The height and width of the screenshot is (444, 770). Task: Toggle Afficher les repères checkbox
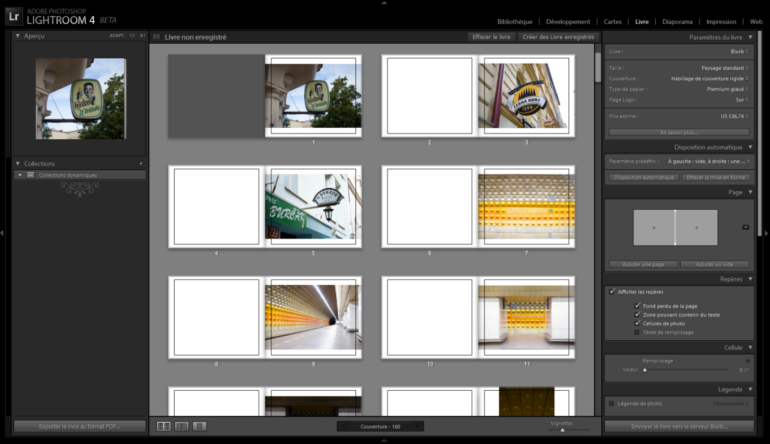tap(612, 292)
